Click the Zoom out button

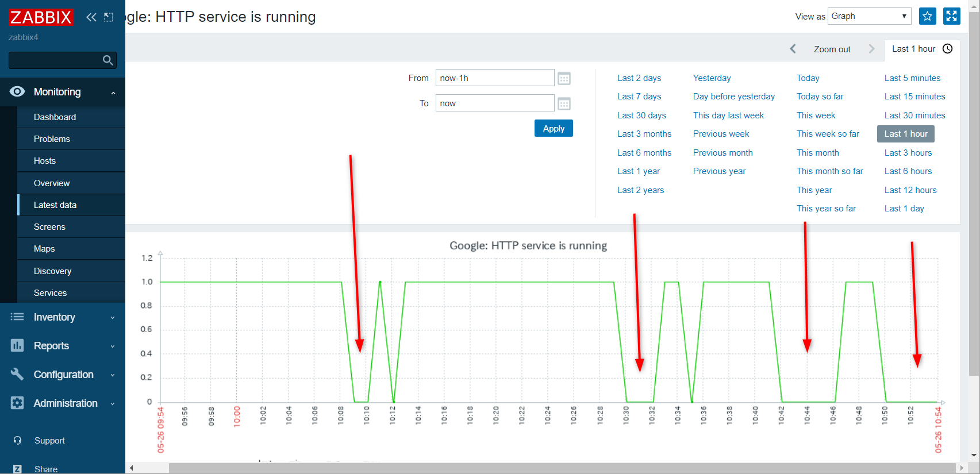click(x=832, y=49)
